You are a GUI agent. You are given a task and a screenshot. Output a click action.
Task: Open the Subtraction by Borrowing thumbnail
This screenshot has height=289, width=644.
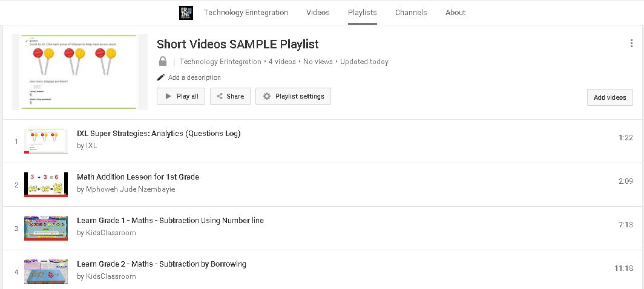(46, 271)
